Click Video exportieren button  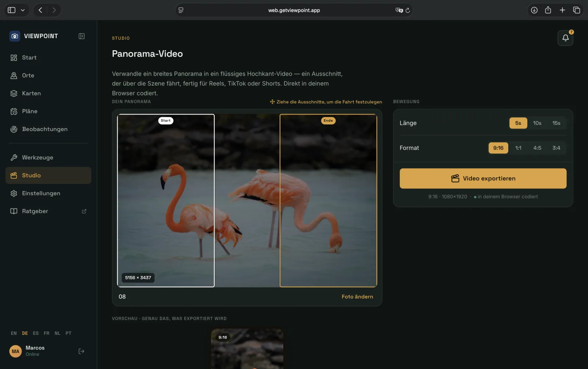click(483, 178)
